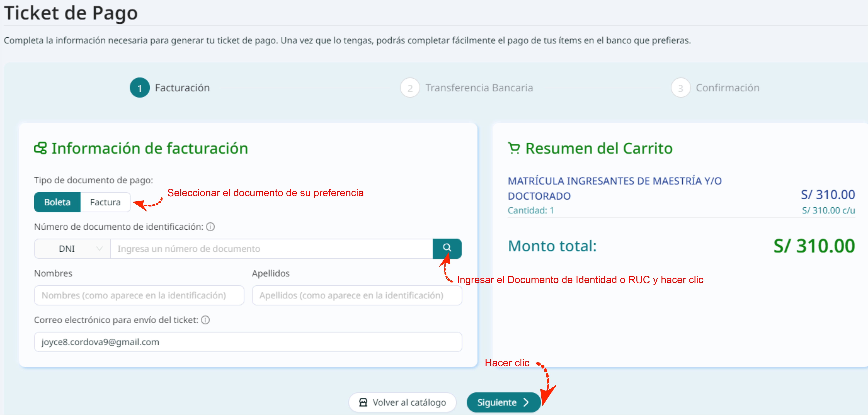Click info icon beside Correo electrónico label
Image resolution: width=868 pixels, height=415 pixels.
(x=205, y=320)
